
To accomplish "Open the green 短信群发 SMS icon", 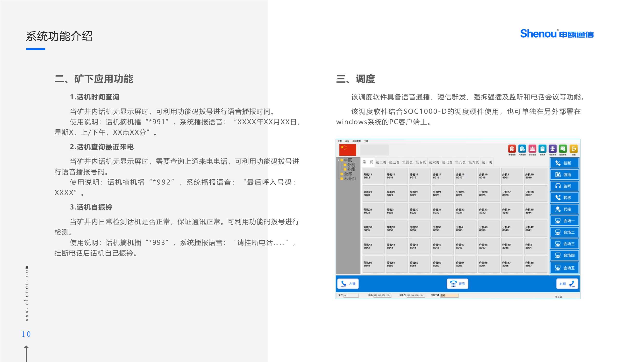I will pyautogui.click(x=563, y=149).
